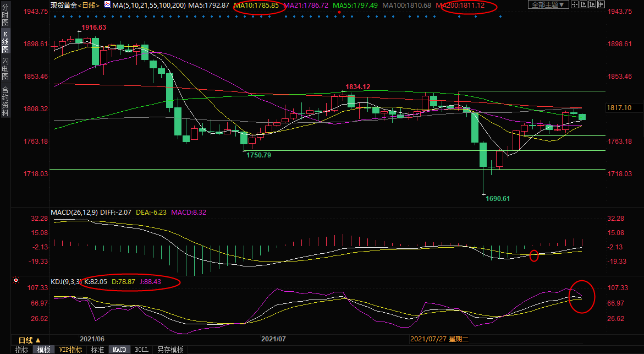Image resolution: width=644 pixels, height=354 pixels.
Task: Click the export-chart arrow icon
Action: pyautogui.click(x=601, y=4)
